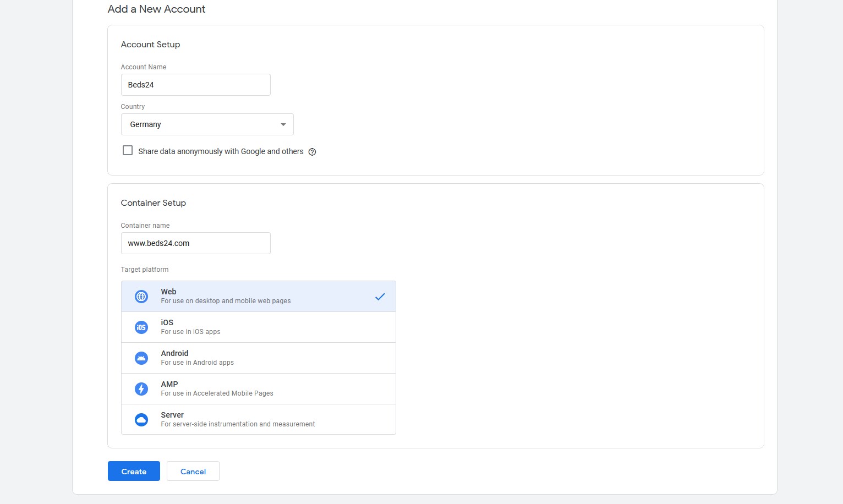The image size is (843, 504).
Task: Click the 'Country' field label
Action: 133,107
